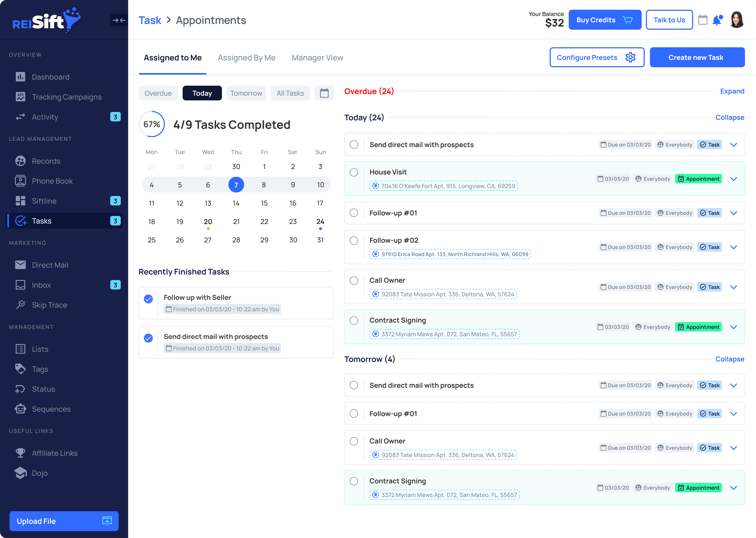Open the calendar date picker beside All Tasks

(x=324, y=93)
